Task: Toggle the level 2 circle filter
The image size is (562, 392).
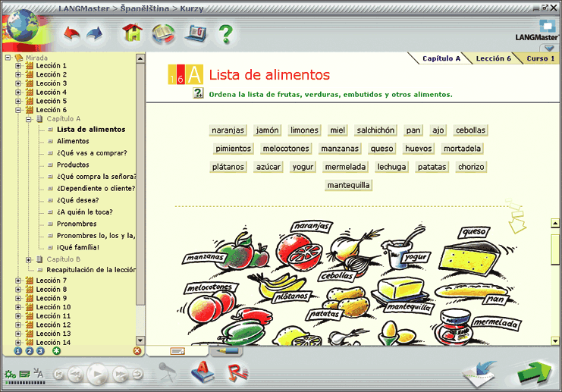Action: (x=29, y=350)
